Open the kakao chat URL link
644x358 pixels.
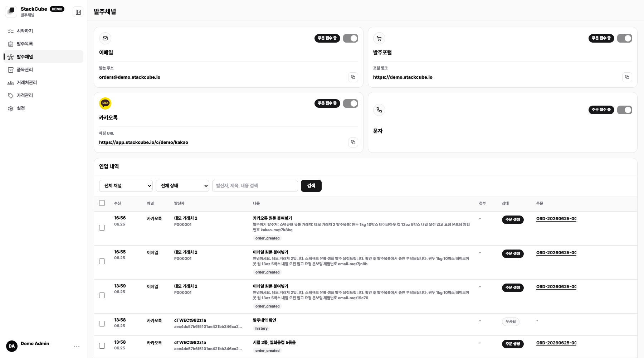click(143, 142)
